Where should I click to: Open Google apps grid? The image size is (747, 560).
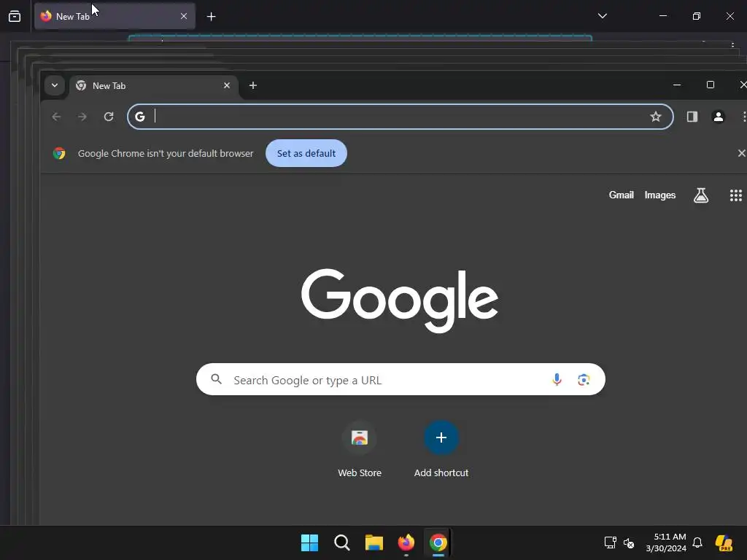(x=736, y=195)
